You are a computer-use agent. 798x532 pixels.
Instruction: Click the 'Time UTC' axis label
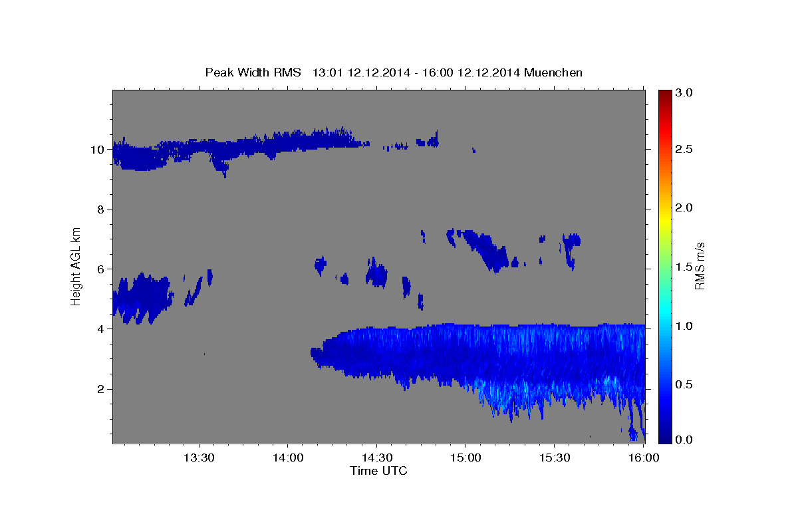[378, 471]
